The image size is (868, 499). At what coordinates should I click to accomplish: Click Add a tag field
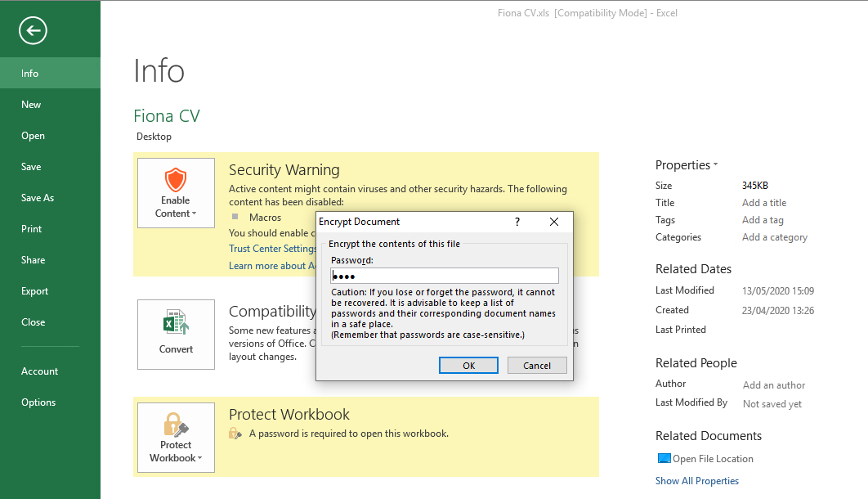(763, 220)
